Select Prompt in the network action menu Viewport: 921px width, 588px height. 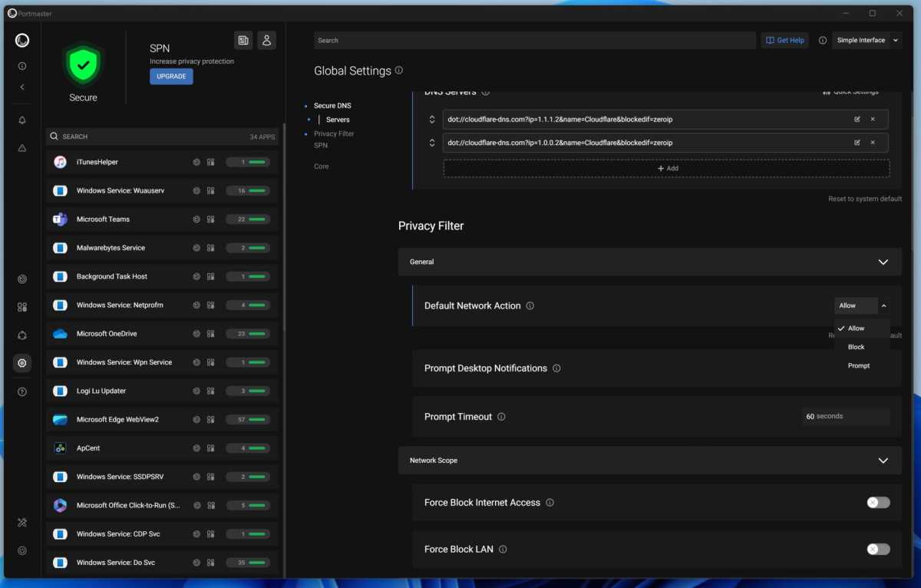862,365
